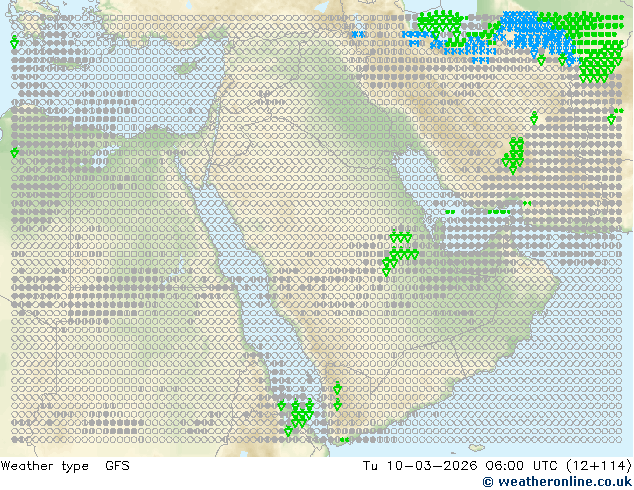Click the 'GFS' model label
Viewport: 634px width, 490px height.
117,466
